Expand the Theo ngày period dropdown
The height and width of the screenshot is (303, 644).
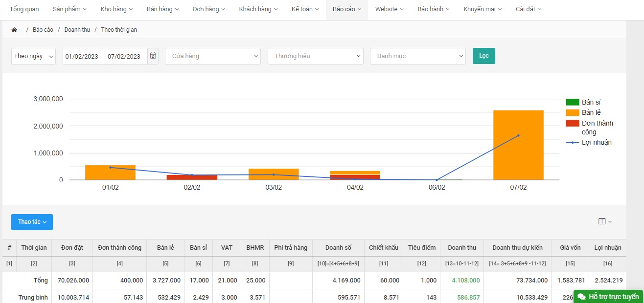point(34,56)
